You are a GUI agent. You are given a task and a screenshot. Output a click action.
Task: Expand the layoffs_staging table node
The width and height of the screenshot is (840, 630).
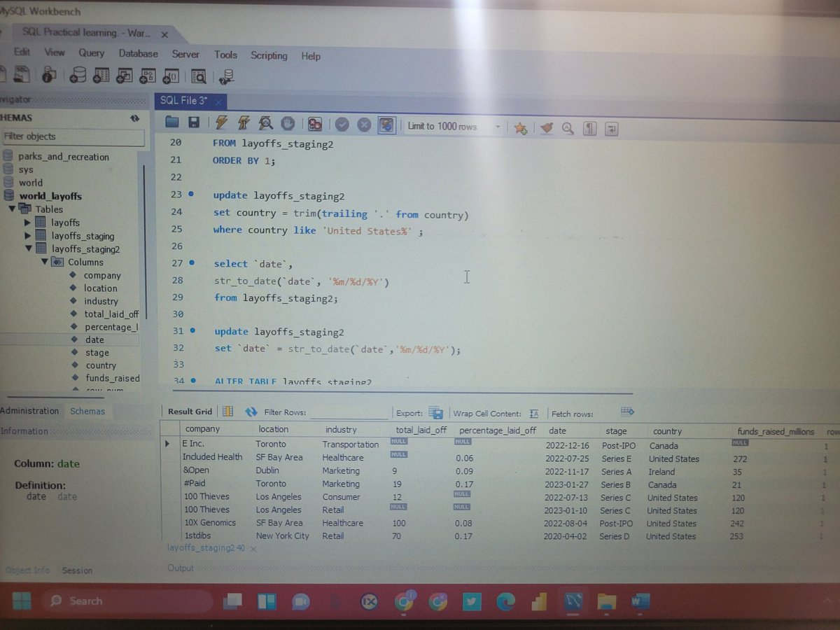(x=28, y=236)
